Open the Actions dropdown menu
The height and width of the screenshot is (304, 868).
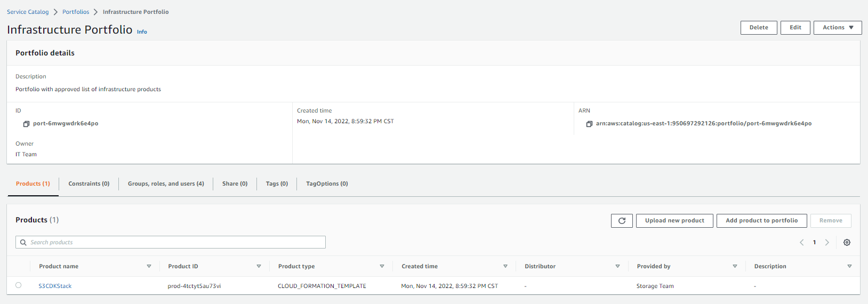(838, 28)
